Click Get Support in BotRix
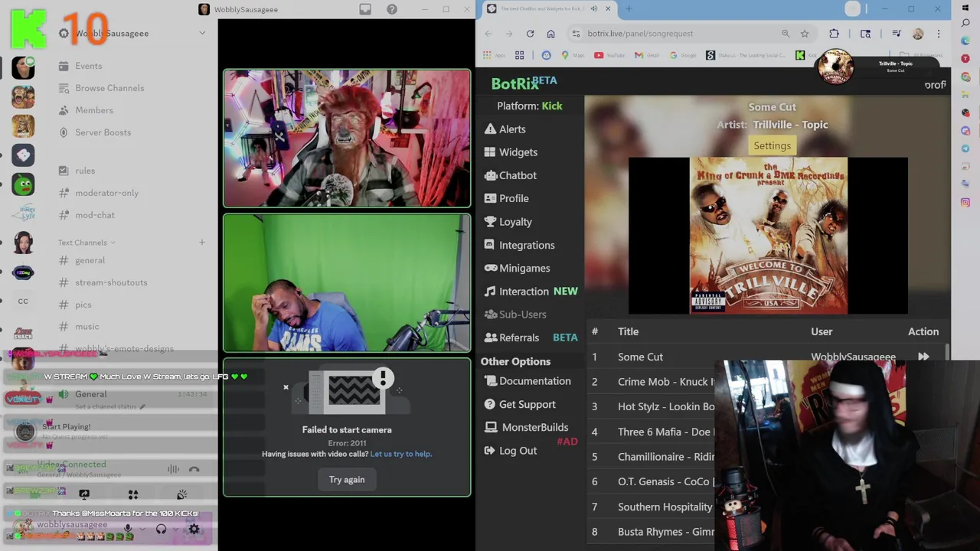 (519, 404)
